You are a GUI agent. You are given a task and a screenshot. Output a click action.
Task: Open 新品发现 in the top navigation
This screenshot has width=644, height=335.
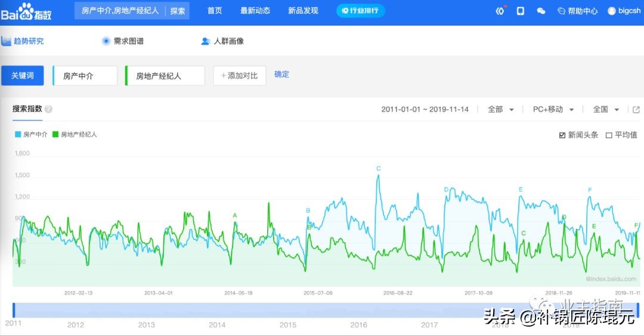pos(303,11)
